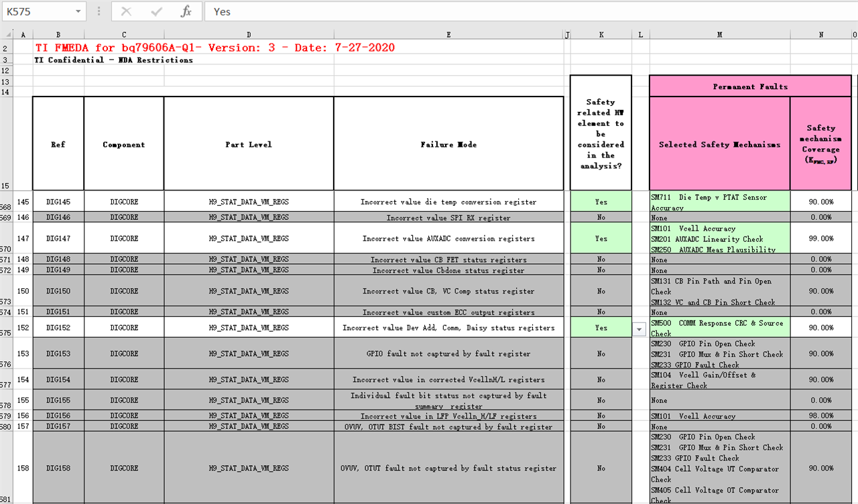Click the Ref header cell
The image size is (858, 504).
tap(58, 144)
